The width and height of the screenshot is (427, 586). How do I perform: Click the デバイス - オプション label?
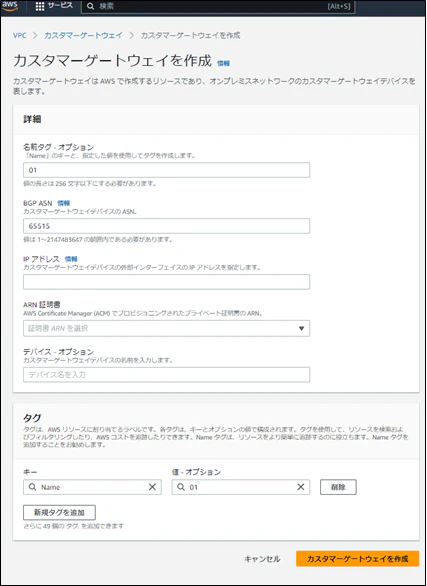(x=58, y=352)
